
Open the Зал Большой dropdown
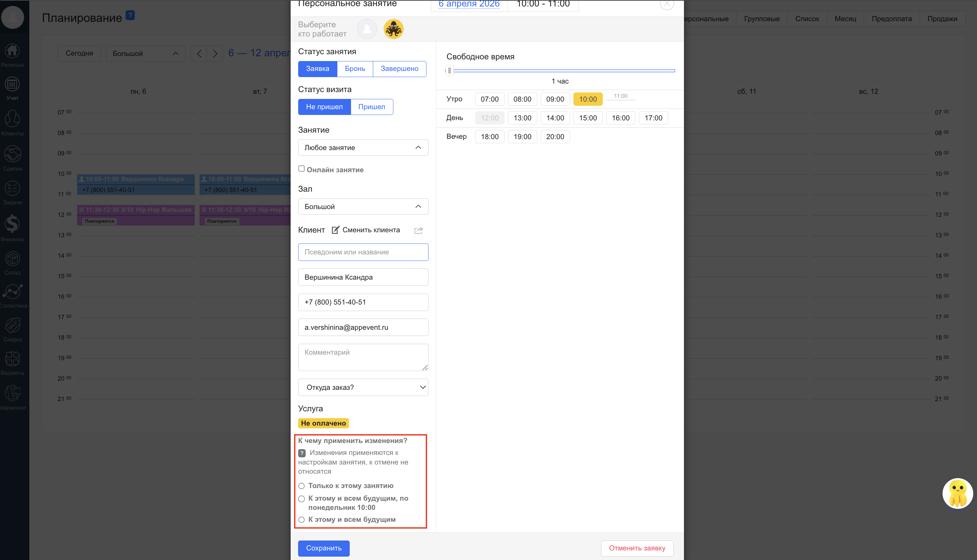363,207
